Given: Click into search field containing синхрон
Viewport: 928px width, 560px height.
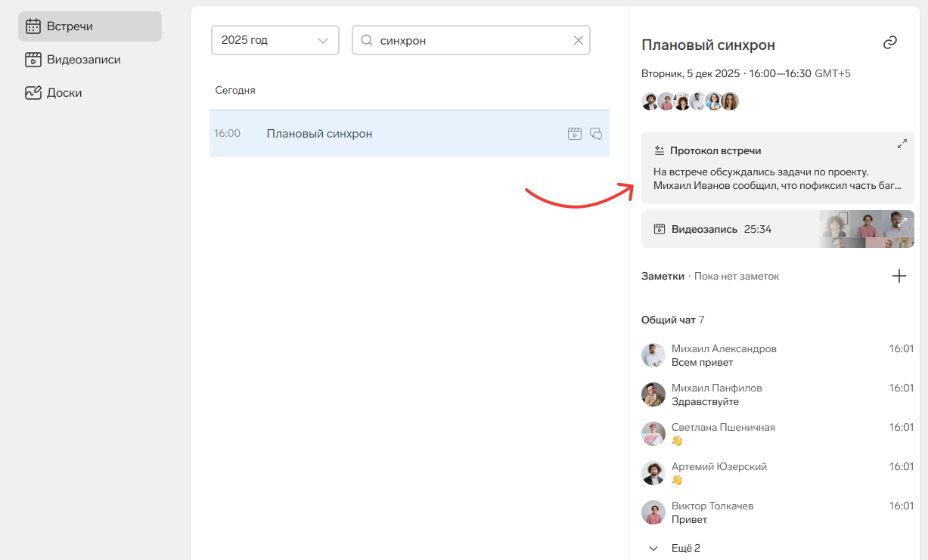Looking at the screenshot, I should pos(469,41).
